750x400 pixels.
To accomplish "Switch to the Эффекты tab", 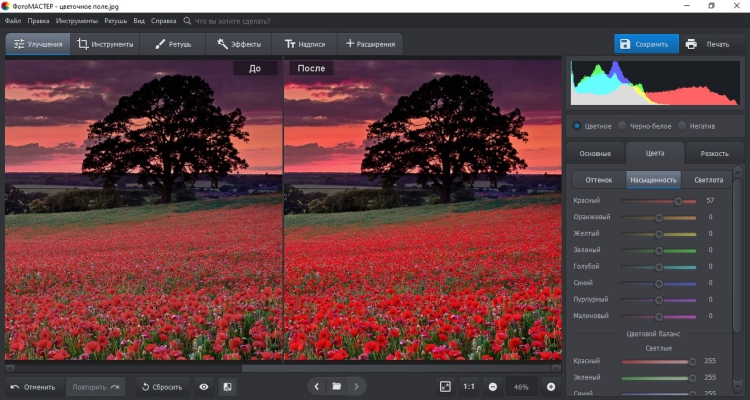I will [239, 44].
